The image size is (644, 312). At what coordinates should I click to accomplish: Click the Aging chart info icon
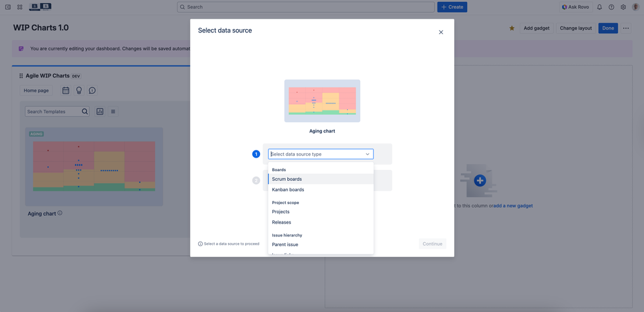(60, 213)
